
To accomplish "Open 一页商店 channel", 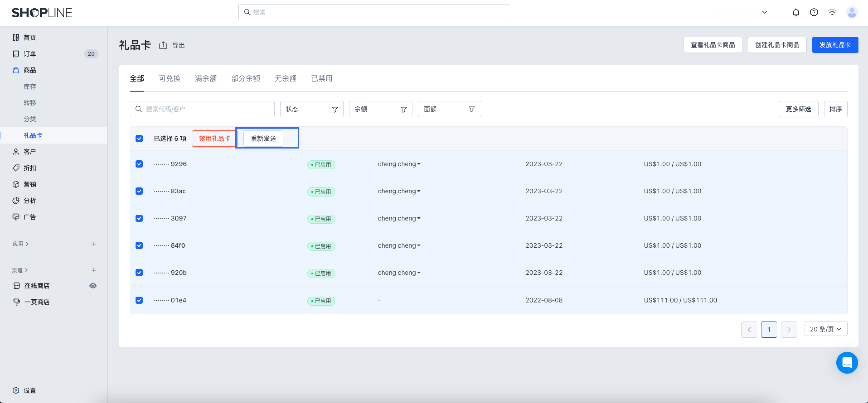I will [x=37, y=302].
